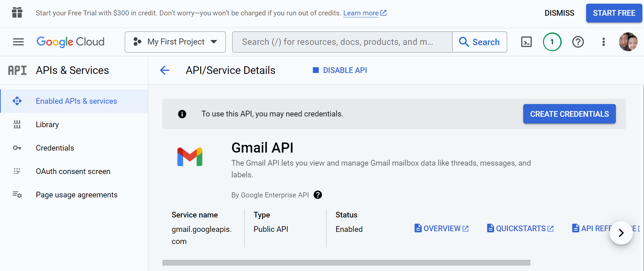Click the horizontal scrollbar below service details
The height and width of the screenshot is (271, 644).
point(346,263)
